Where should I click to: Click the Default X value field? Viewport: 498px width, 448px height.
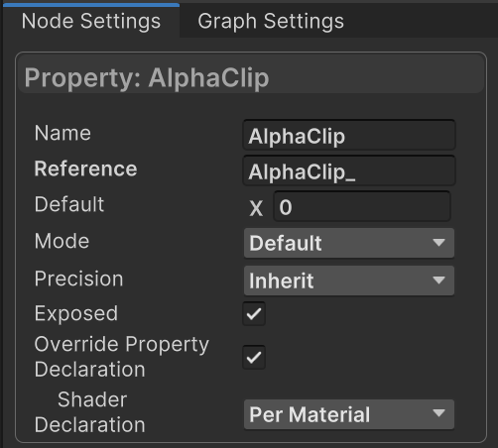coord(362,207)
